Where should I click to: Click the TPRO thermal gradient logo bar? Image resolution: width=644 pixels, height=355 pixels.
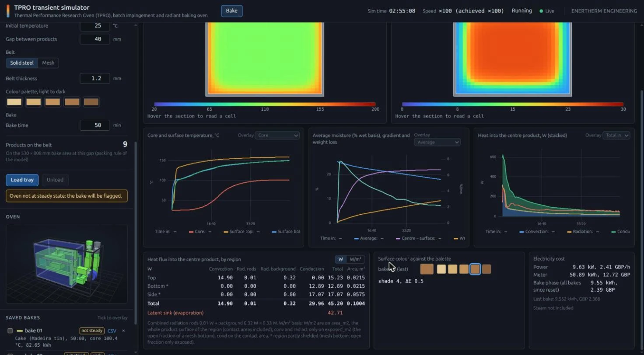pyautogui.click(x=7, y=11)
